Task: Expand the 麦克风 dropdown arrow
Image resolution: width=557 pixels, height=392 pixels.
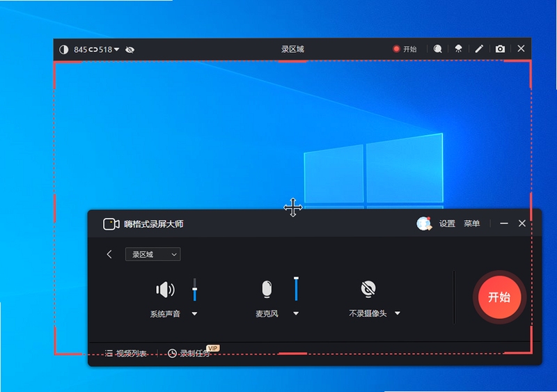Action: coord(296,313)
